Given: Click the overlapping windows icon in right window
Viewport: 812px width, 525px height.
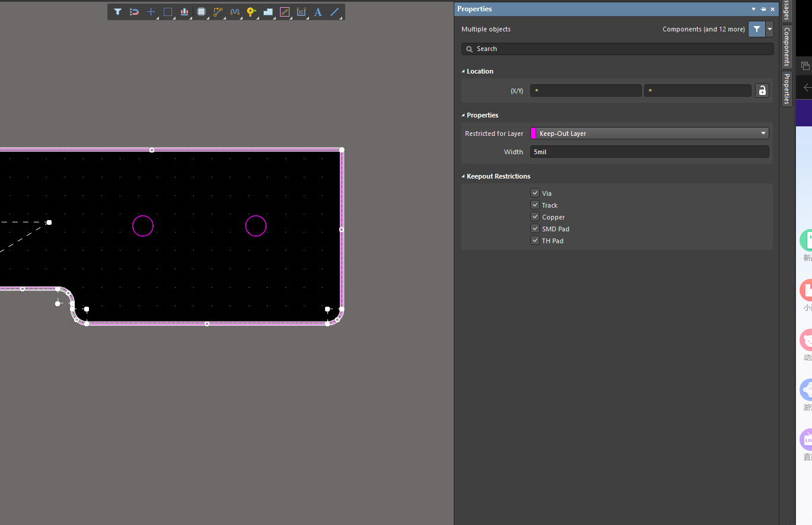Looking at the screenshot, I should point(805,66).
